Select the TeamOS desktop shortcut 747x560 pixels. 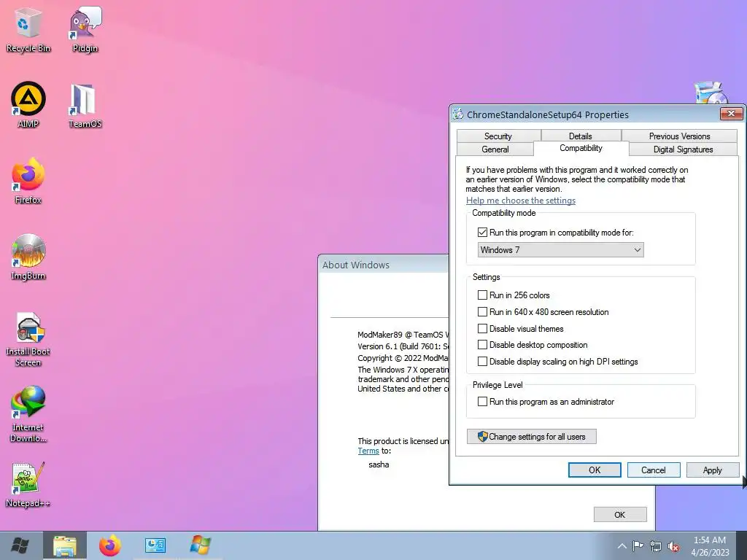85,106
